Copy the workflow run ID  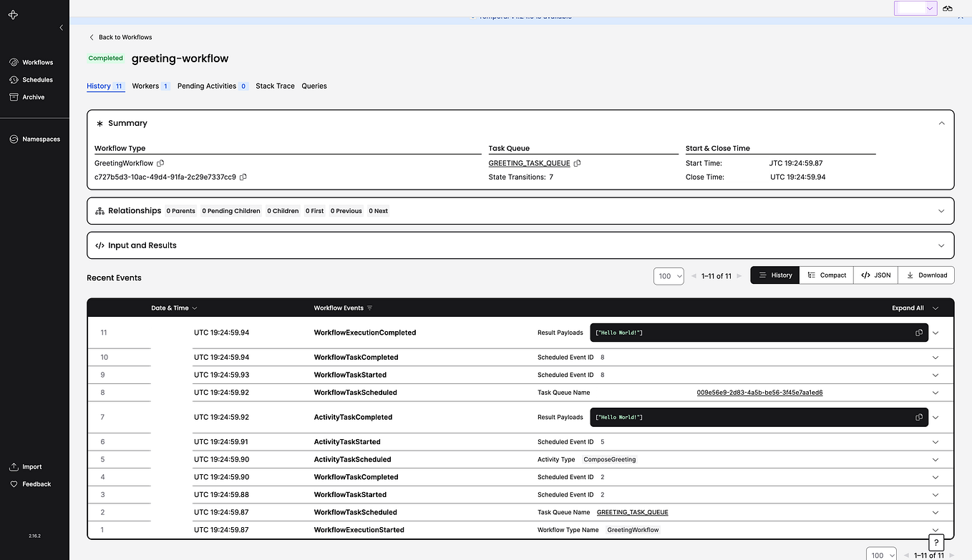(x=243, y=177)
